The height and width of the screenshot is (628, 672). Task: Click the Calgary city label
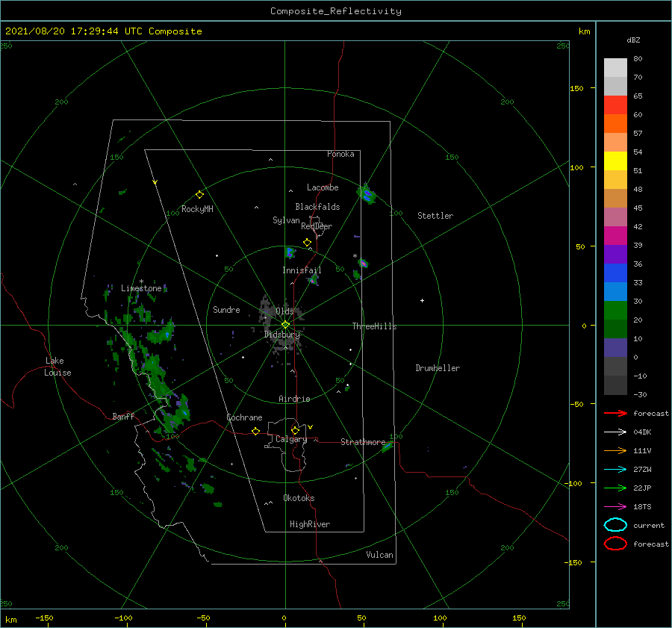pos(291,439)
